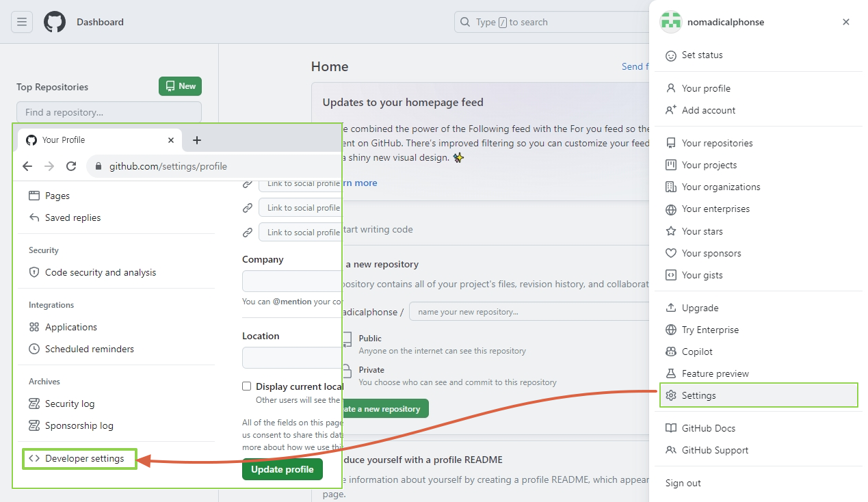This screenshot has width=868, height=502.
Task: Click the Location text field
Action: (292, 358)
